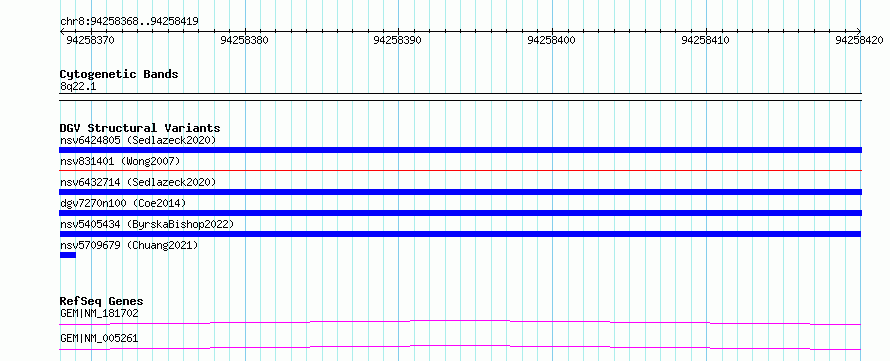The width and height of the screenshot is (890, 361).
Task: Click ruler position 94258420
Action: 859,40
